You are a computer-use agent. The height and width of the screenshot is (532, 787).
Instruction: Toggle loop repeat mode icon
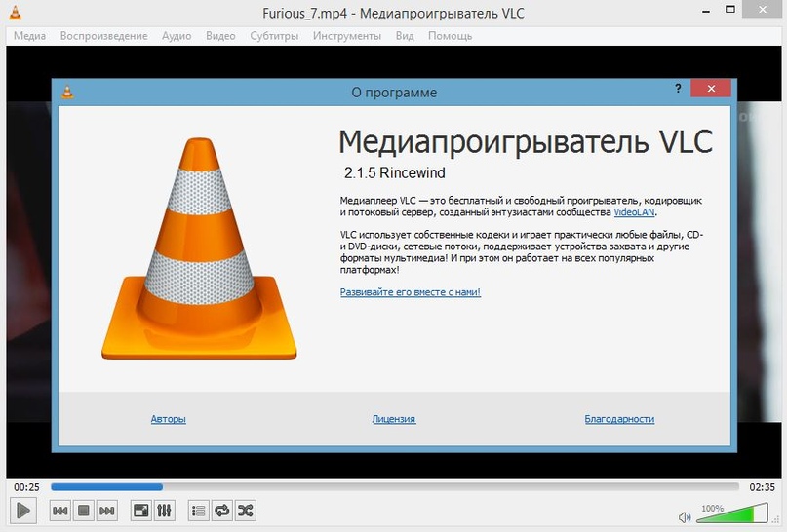coord(221,511)
